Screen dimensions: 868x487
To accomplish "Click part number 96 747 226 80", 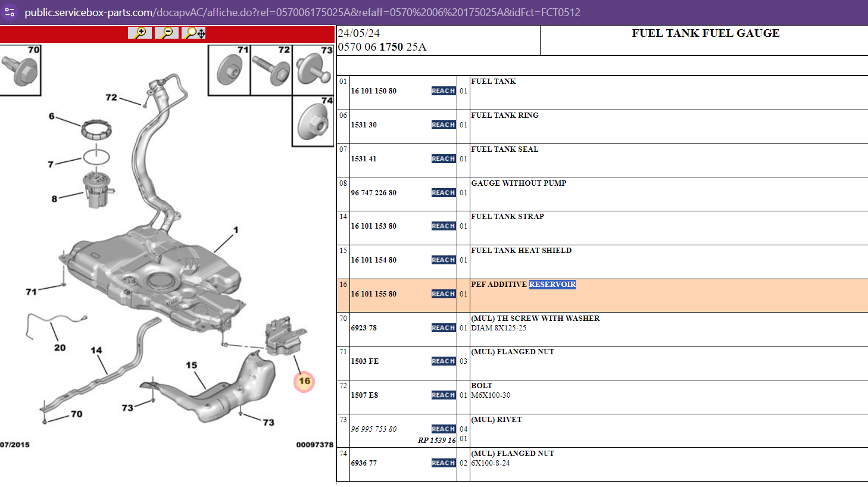I will pyautogui.click(x=373, y=193).
